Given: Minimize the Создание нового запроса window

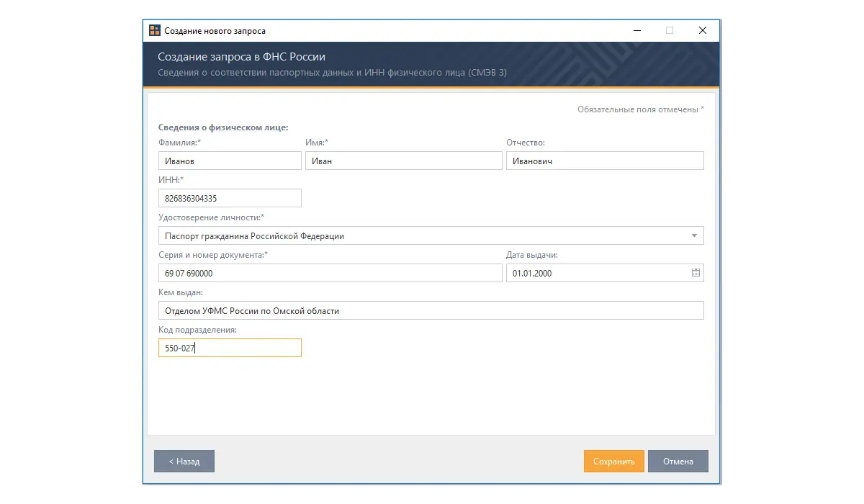Looking at the screenshot, I should point(637,31).
